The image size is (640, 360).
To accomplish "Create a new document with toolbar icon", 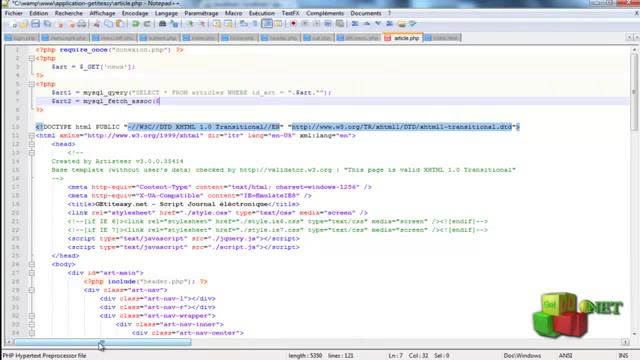I will [x=13, y=24].
